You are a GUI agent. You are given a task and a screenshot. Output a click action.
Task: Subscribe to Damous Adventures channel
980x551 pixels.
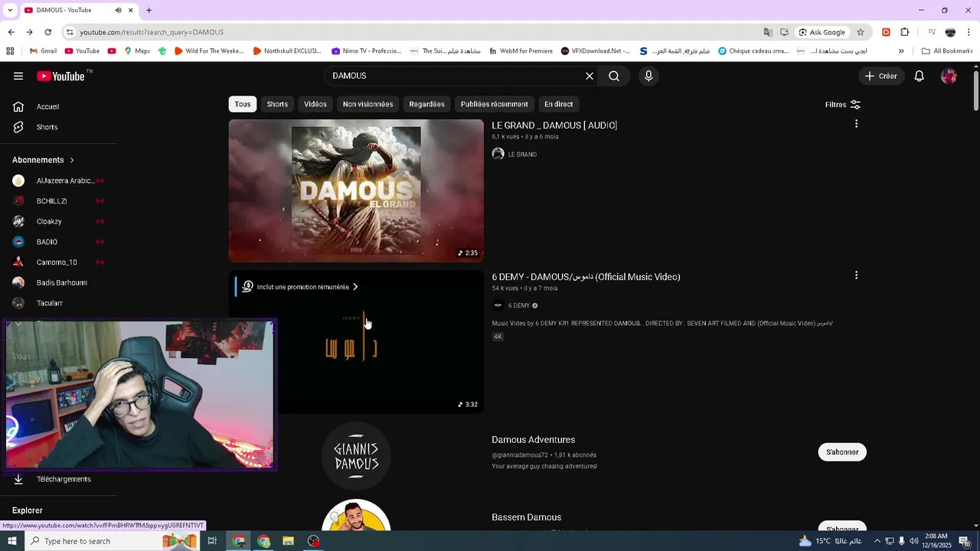842,452
